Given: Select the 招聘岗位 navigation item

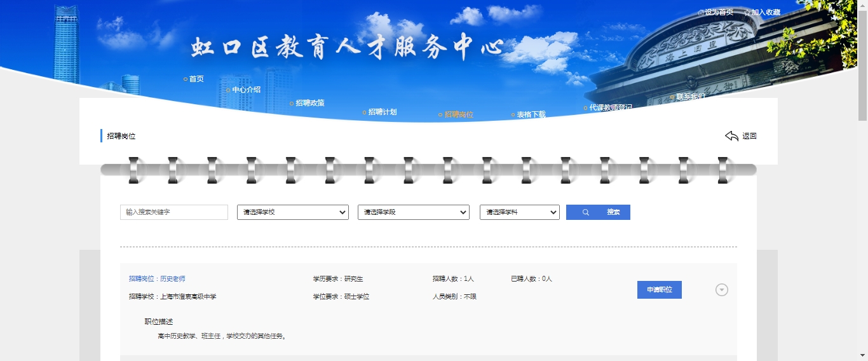Looking at the screenshot, I should pyautogui.click(x=459, y=115).
